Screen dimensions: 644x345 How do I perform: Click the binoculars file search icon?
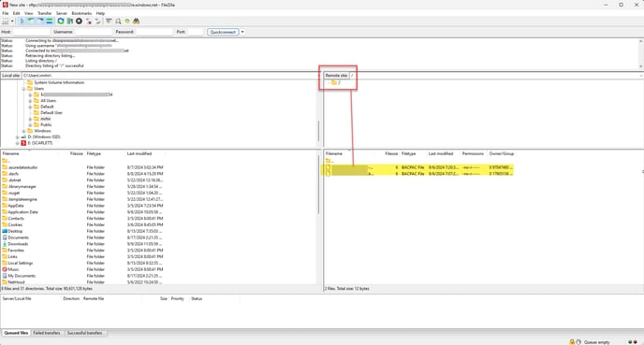(136, 21)
